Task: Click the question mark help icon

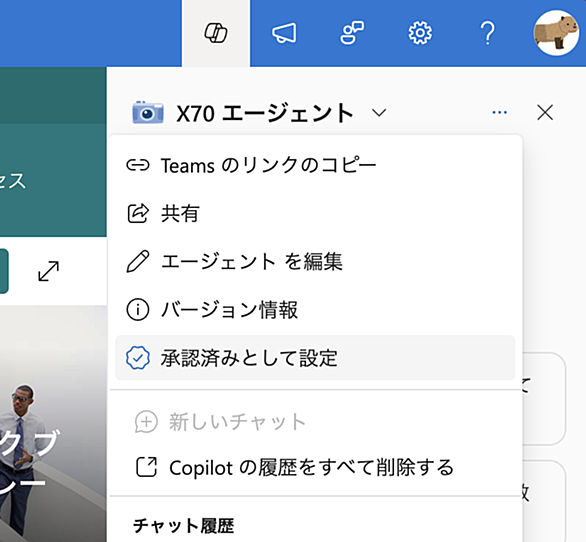Action: coord(488,33)
